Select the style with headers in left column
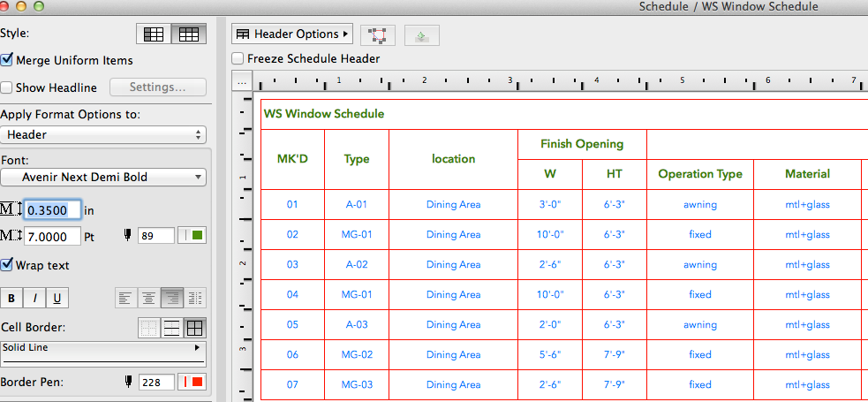Screen dimensions: 868x402 coord(154,34)
